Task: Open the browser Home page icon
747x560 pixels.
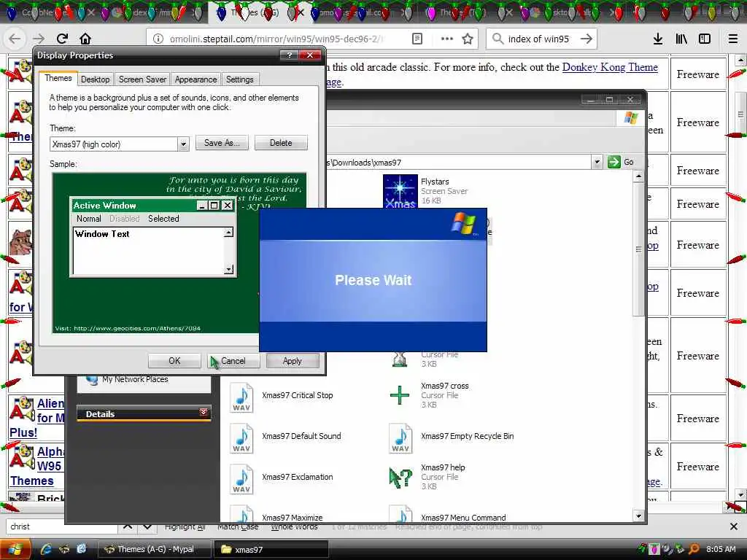Action: click(85, 39)
